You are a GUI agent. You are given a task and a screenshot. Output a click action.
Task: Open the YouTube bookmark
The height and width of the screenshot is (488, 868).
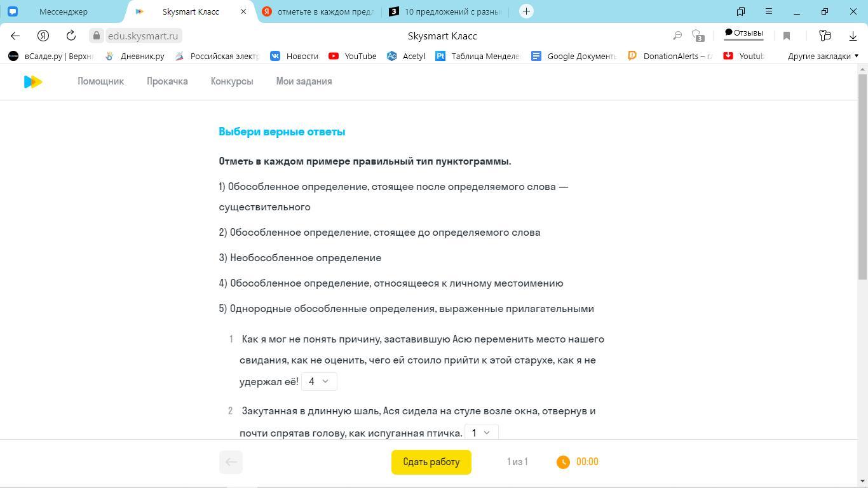coord(353,56)
